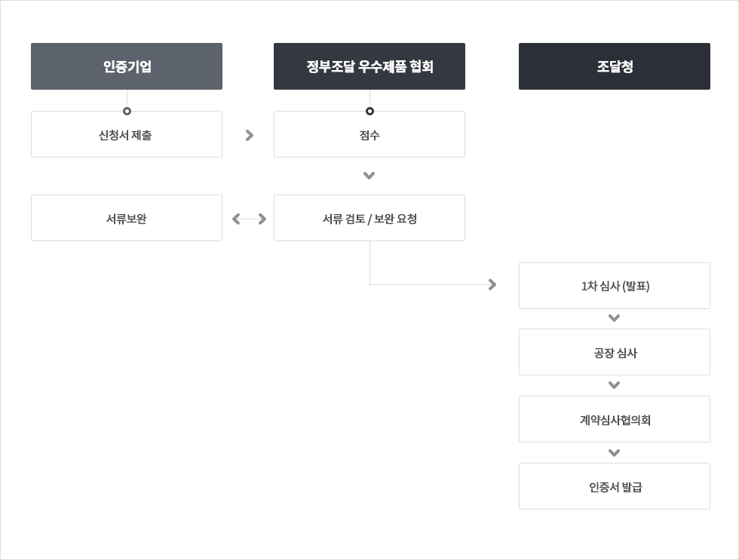Image resolution: width=739 pixels, height=560 pixels.
Task: Click the right arrow after 신청서 제출
Action: click(x=250, y=135)
